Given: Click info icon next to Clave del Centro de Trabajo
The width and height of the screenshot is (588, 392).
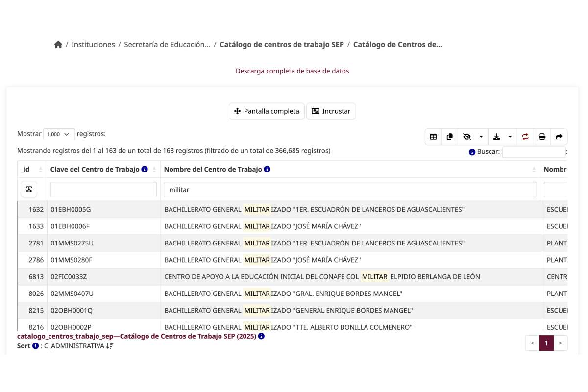Looking at the screenshot, I should pos(145,170).
